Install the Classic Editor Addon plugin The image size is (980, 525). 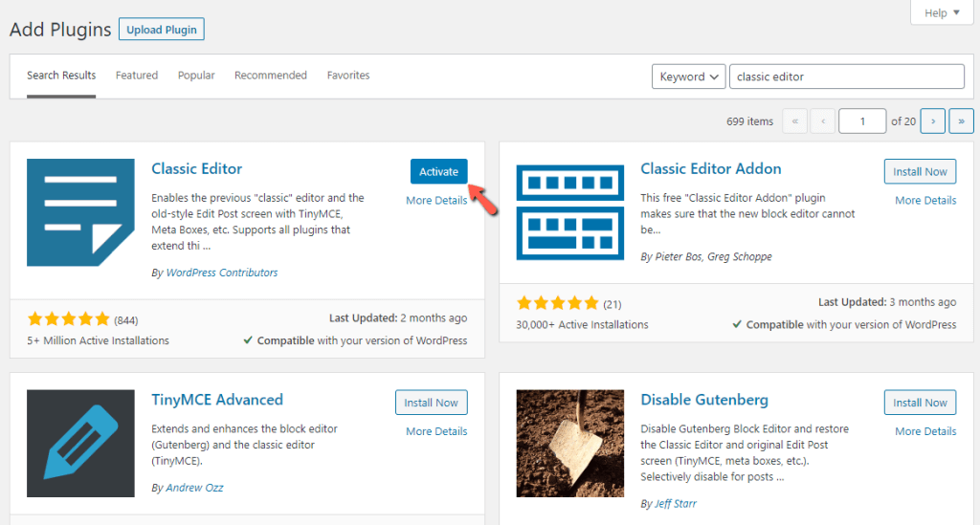tap(920, 172)
